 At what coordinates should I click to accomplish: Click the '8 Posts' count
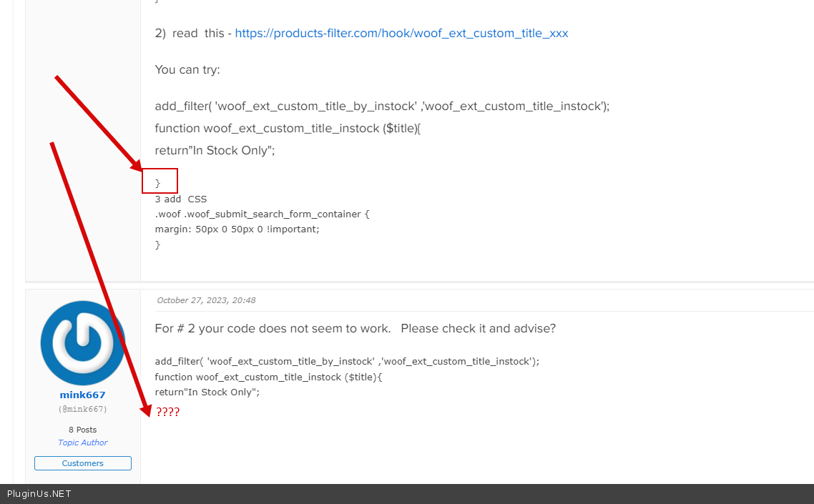pos(82,430)
